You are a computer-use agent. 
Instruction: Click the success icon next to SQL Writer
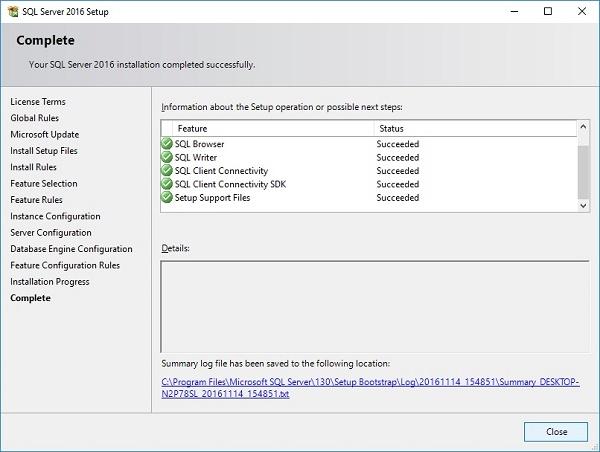coord(167,157)
